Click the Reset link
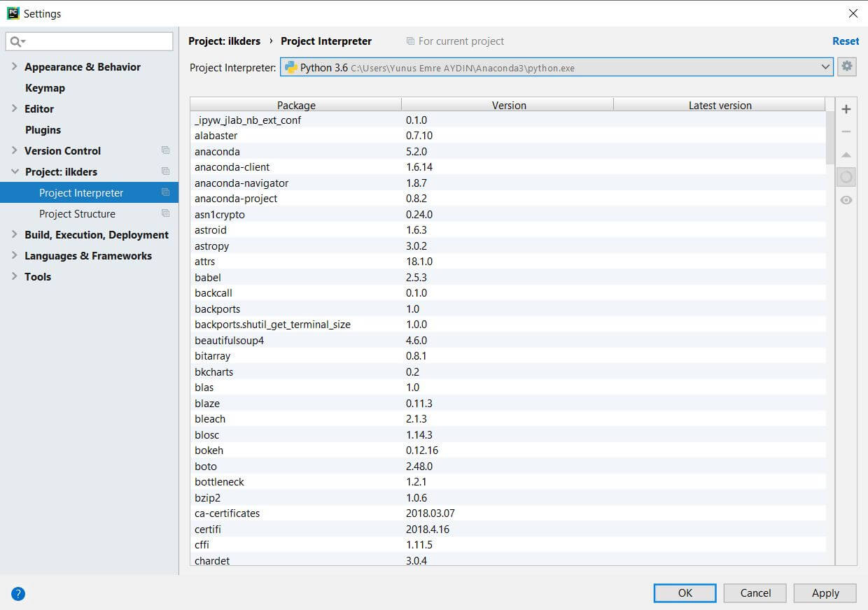The width and height of the screenshot is (868, 610). 846,41
